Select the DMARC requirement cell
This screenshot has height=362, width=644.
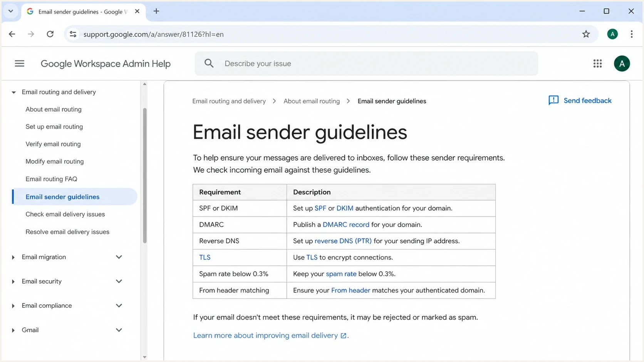pyautogui.click(x=240, y=225)
